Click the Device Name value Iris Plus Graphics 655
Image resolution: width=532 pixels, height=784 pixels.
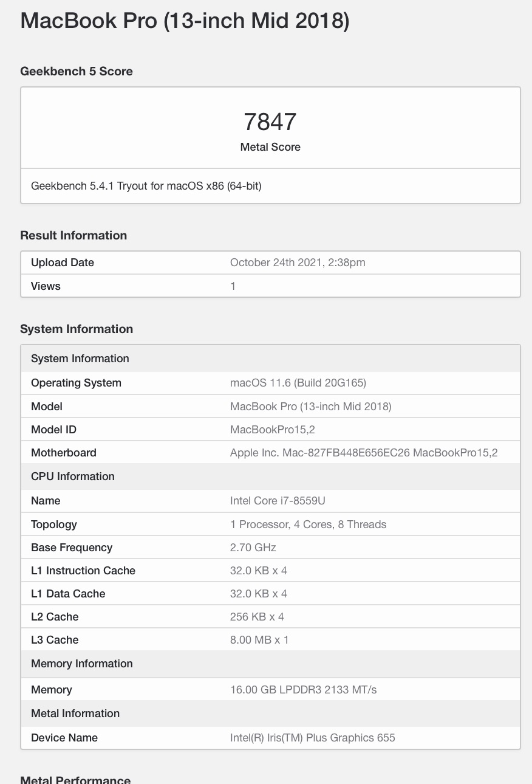(313, 738)
